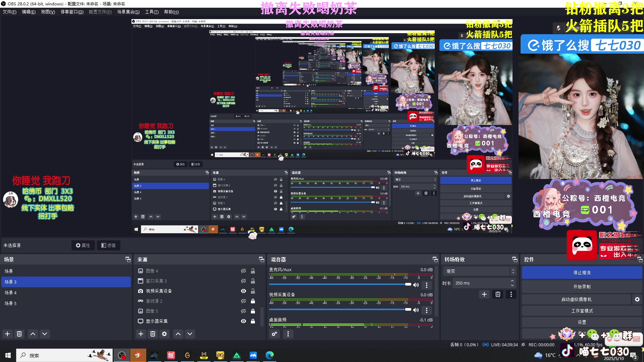The image size is (644, 362).
Task: Unlock the 游戏源 2 source
Action: (x=253, y=301)
